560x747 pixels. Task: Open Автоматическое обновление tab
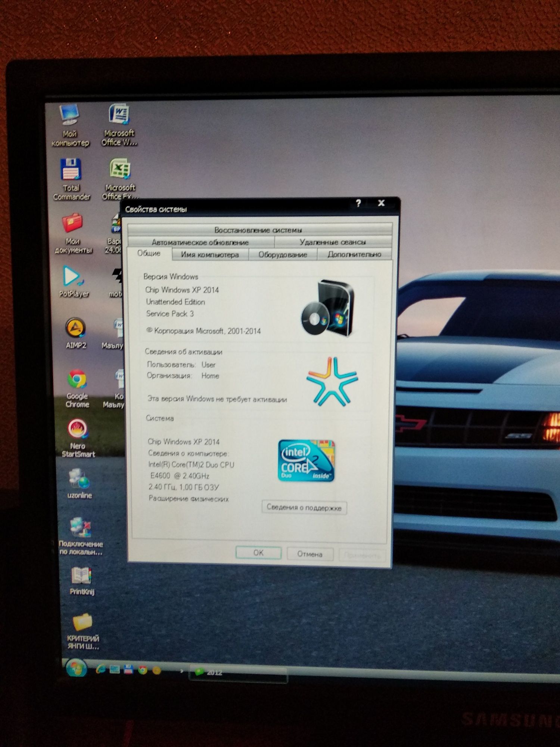click(200, 242)
